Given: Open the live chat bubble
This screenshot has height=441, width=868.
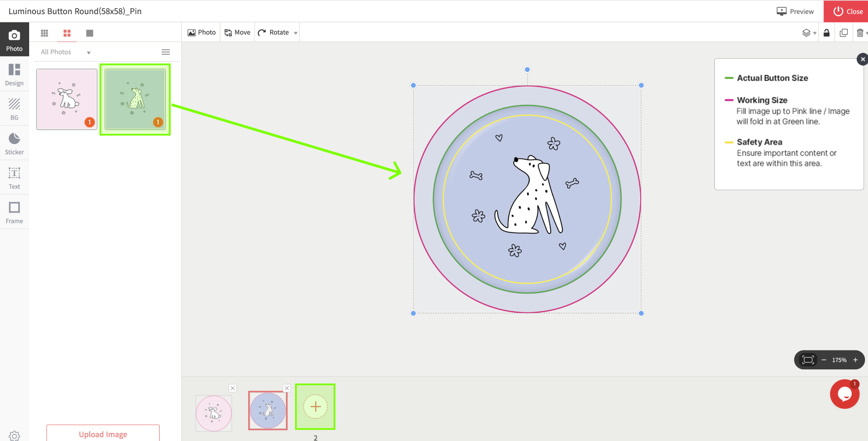Looking at the screenshot, I should 844,394.
